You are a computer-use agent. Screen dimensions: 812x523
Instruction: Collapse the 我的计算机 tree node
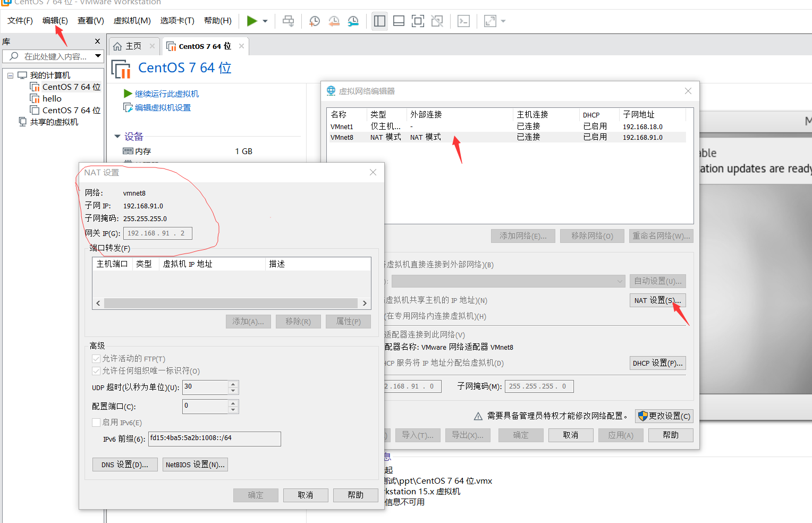click(x=10, y=75)
